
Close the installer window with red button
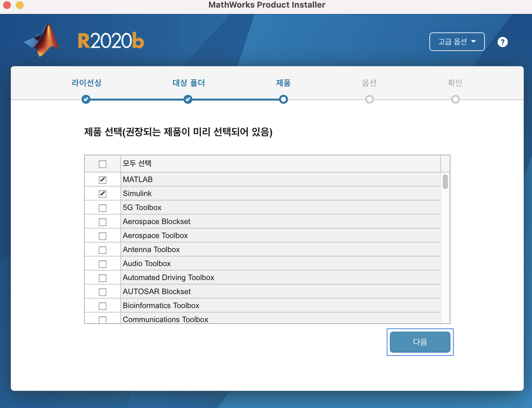pos(7,5)
